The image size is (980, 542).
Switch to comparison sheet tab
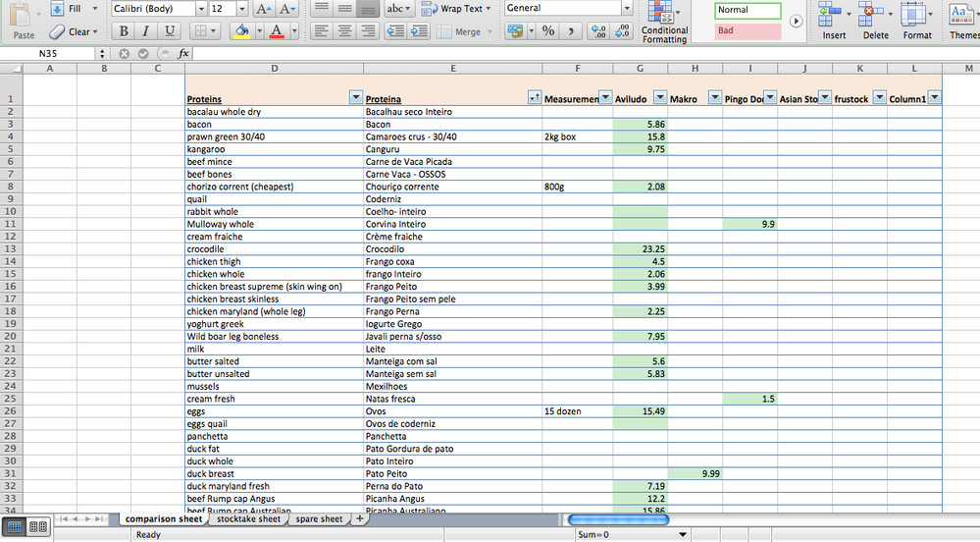point(164,518)
